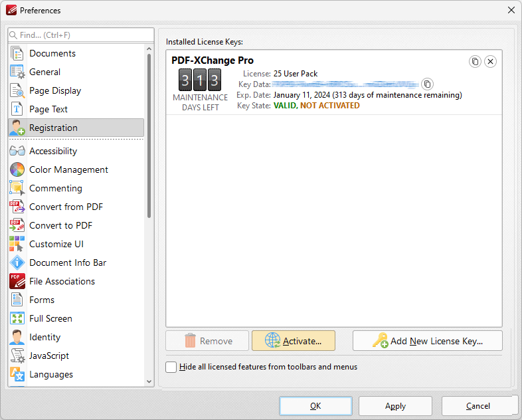522x420 pixels.
Task: Click the category list scrollbar thumb
Action: pyautogui.click(x=149, y=136)
